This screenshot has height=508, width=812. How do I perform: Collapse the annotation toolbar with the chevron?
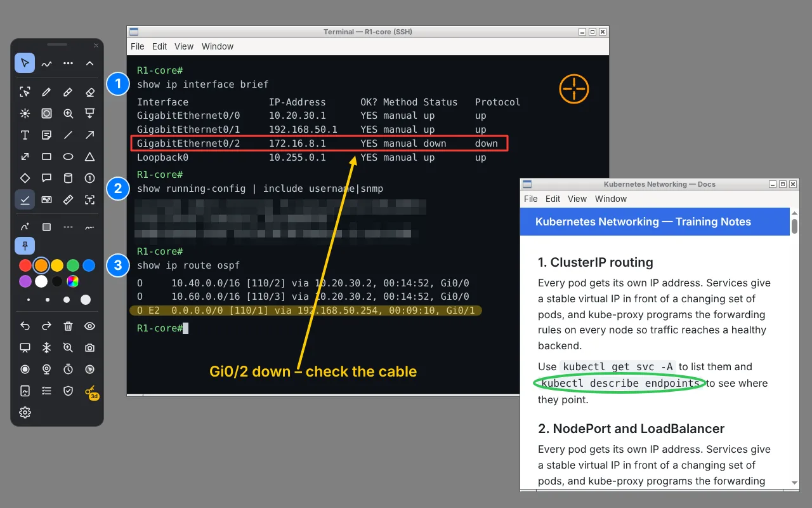click(x=89, y=63)
